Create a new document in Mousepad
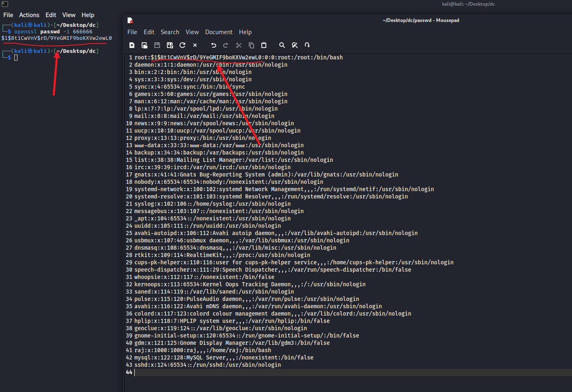 132,45
